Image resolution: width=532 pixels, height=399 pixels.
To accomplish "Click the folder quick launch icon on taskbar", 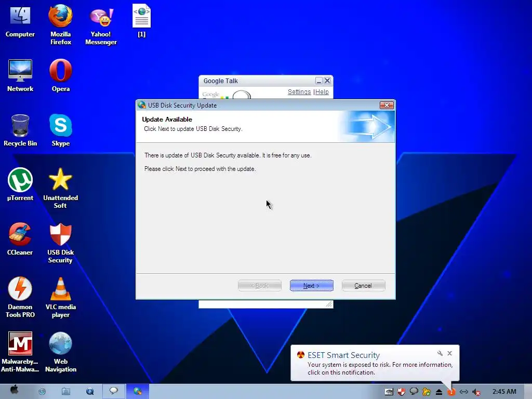I will tap(66, 392).
